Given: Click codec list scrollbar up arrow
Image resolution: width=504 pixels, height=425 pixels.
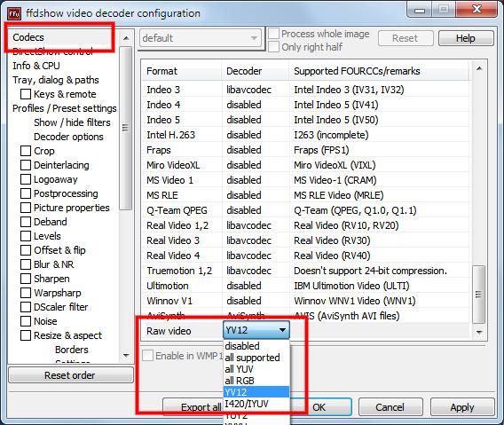Looking at the screenshot, I should point(479,68).
